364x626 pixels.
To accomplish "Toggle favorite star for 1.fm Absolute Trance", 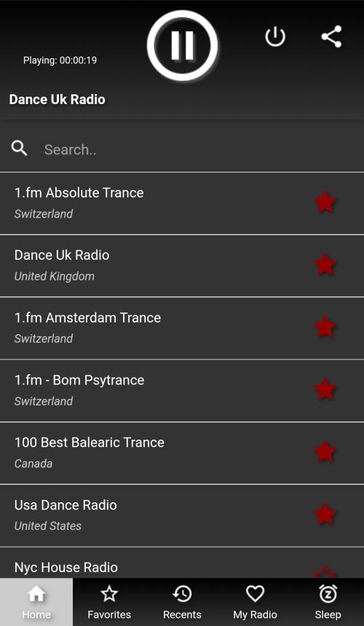I will [325, 202].
